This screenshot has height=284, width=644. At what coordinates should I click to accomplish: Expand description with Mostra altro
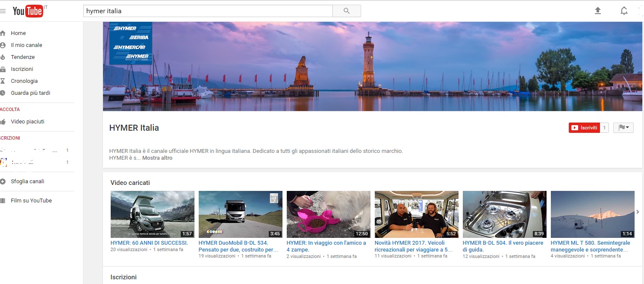click(x=157, y=158)
